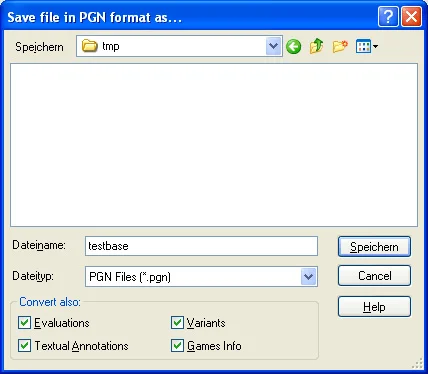Click the 'Dateiname:' label
428x374 pixels.
(39, 245)
